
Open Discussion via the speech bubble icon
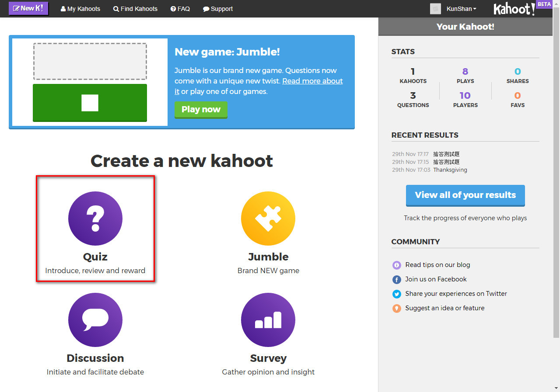[x=95, y=319]
